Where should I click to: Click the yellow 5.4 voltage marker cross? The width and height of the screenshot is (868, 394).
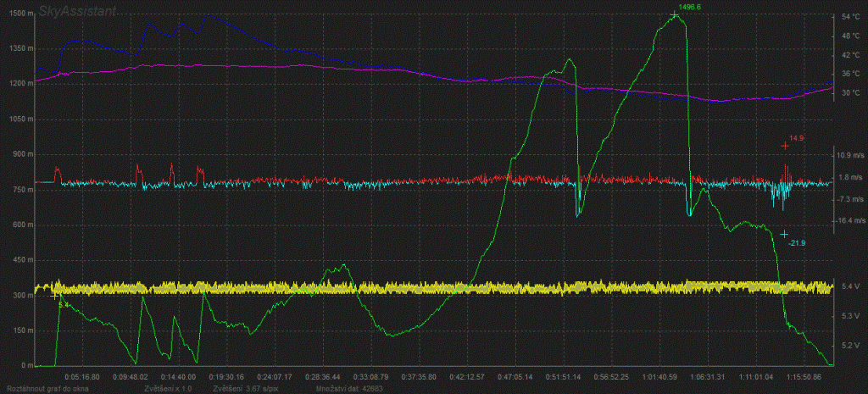pyautogui.click(x=56, y=296)
